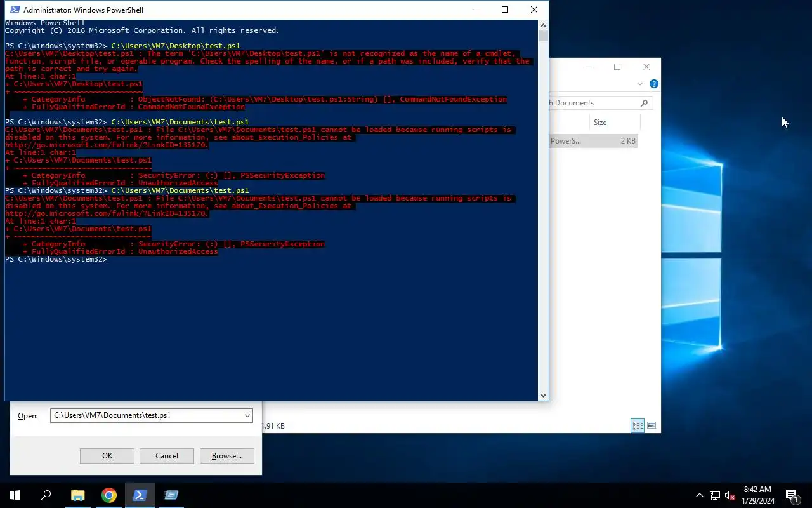Click the go.microsoft.com link in first policy error

pyautogui.click(x=107, y=145)
